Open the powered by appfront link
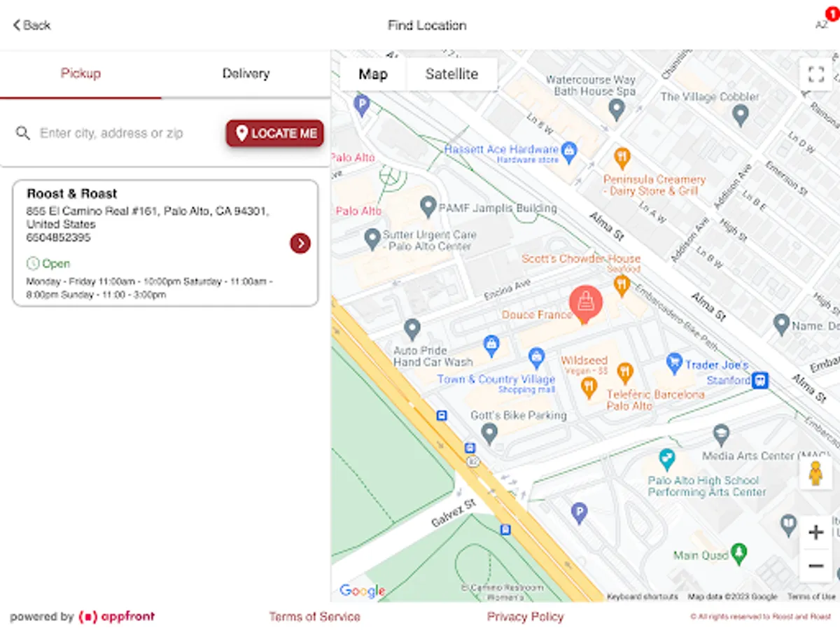Screen dimensions: 840x630 coord(83,617)
